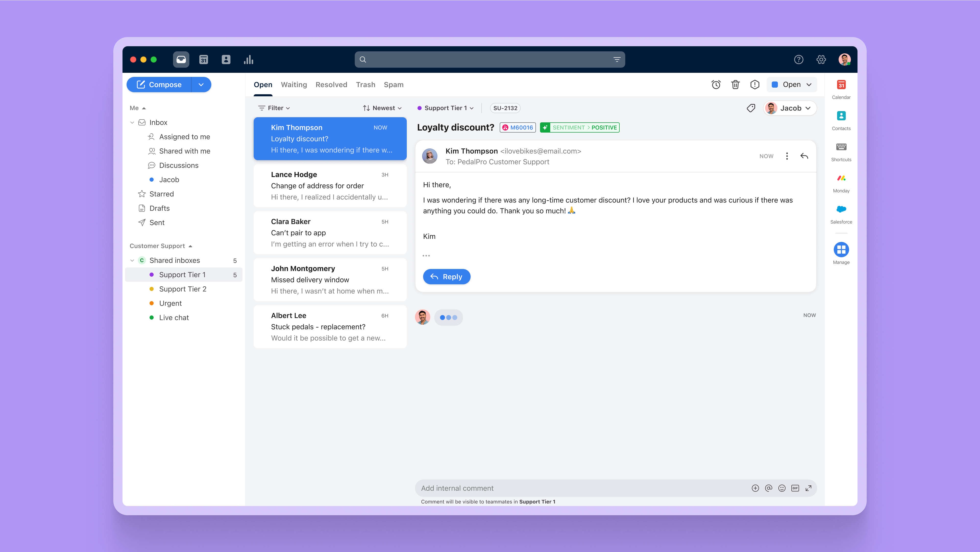
Task: Click the blue Reply button
Action: point(446,277)
